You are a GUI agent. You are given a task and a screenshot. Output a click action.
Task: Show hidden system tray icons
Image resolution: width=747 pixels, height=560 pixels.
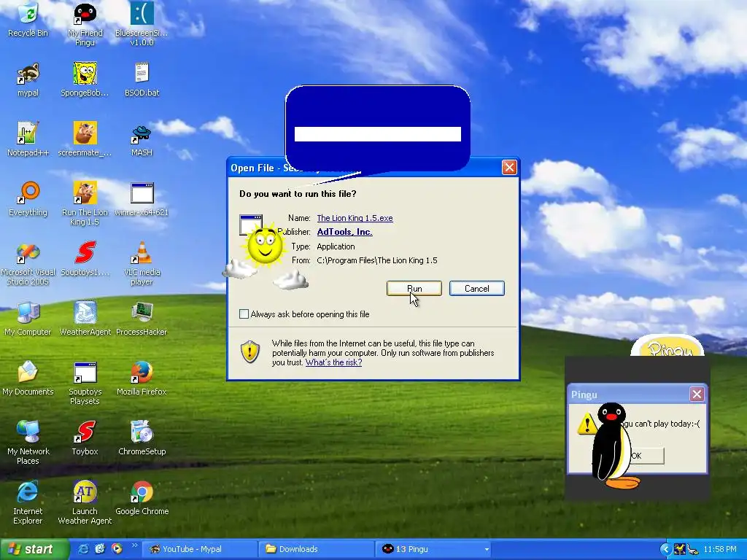click(665, 549)
